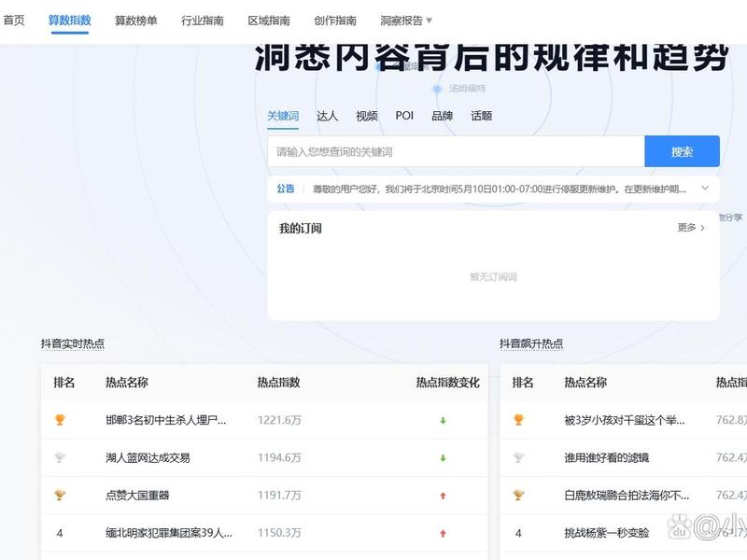
Task: Click the 抖音实时热点 section title
Action: (73, 343)
